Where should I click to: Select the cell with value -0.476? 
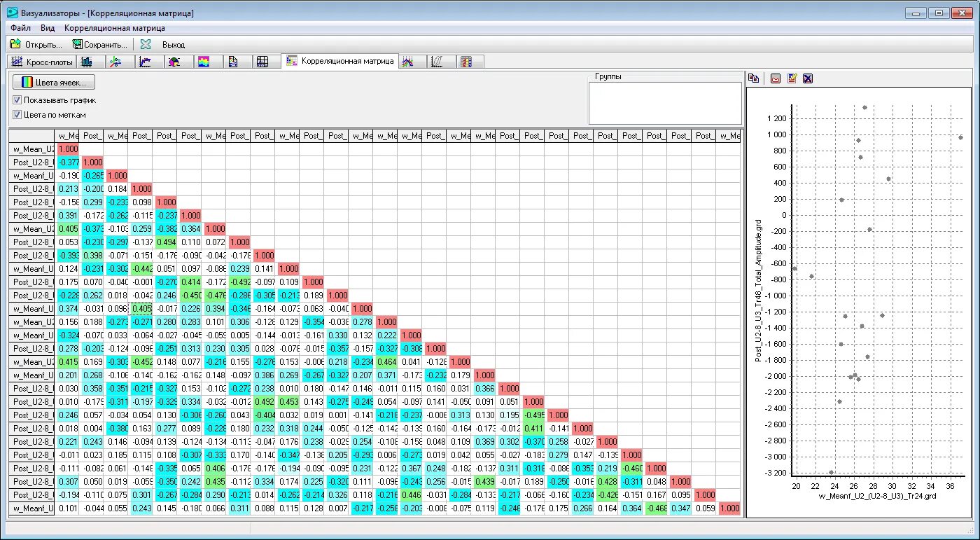coord(213,295)
